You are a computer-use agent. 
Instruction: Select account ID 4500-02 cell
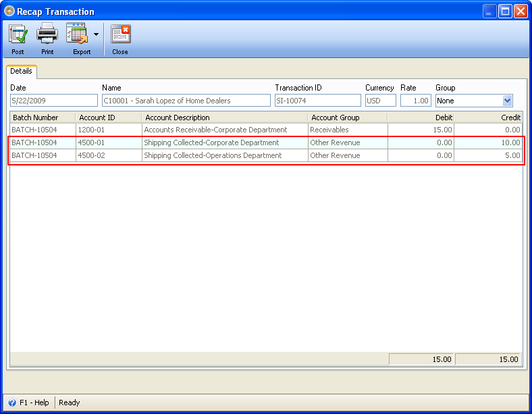pyautogui.click(x=109, y=155)
